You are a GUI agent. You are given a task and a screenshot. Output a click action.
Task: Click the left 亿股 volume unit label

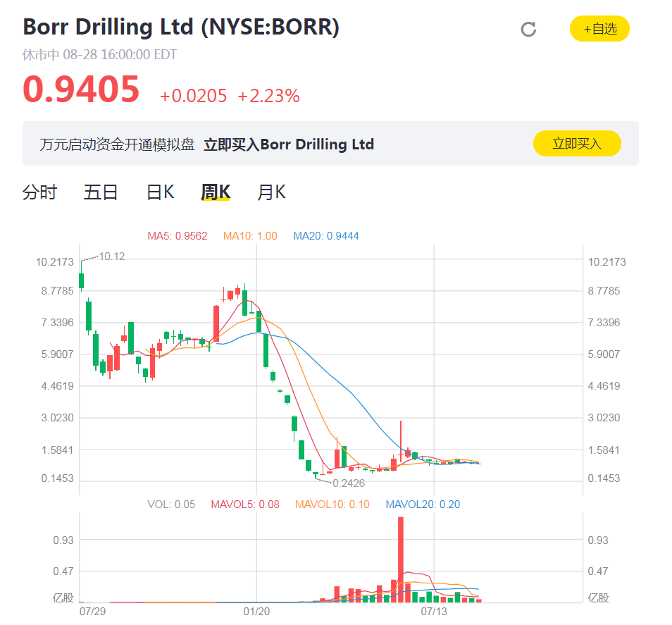click(63, 598)
